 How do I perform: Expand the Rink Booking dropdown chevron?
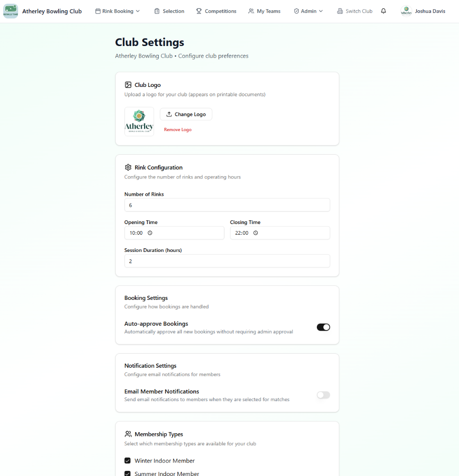138,11
